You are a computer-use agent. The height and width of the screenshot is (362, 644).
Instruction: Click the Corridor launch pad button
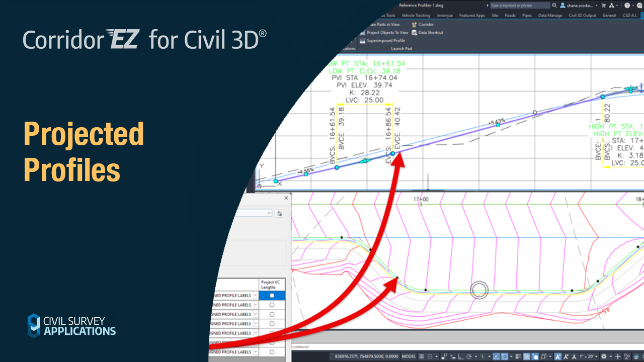[x=422, y=24]
